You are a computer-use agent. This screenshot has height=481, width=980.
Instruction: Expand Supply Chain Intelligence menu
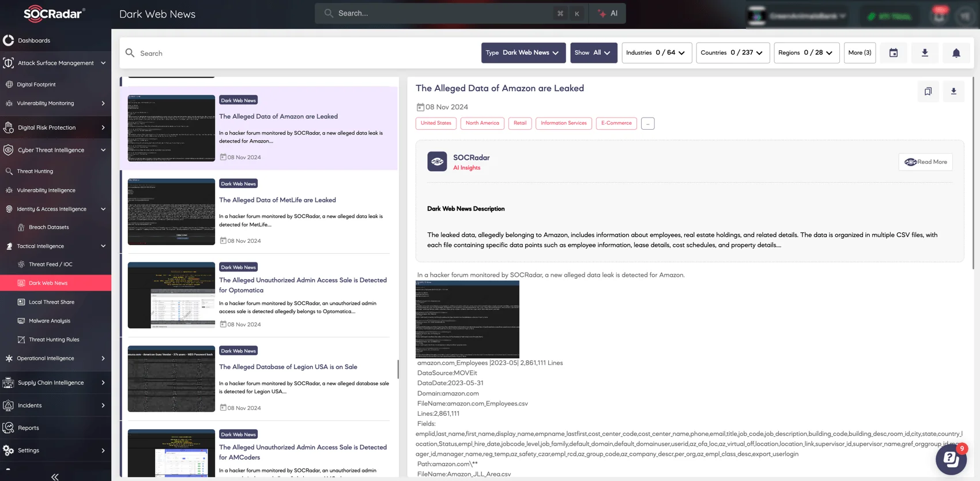[55, 382]
